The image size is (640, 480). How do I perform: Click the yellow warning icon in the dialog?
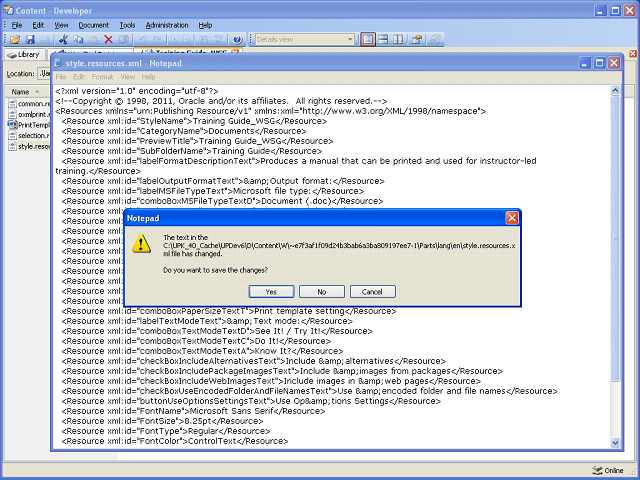pos(141,244)
